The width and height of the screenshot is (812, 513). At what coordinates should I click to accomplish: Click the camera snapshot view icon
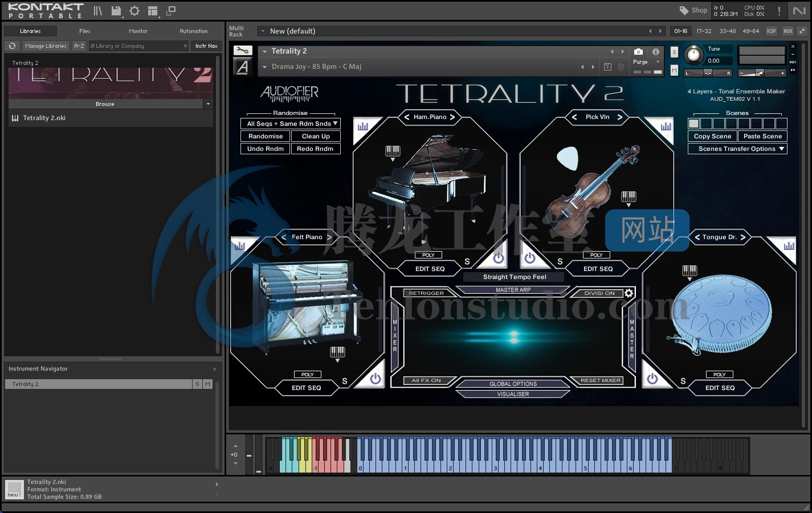click(639, 51)
